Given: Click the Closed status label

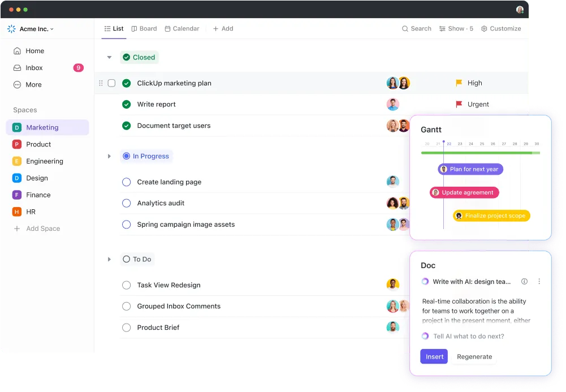Looking at the screenshot, I should [139, 57].
